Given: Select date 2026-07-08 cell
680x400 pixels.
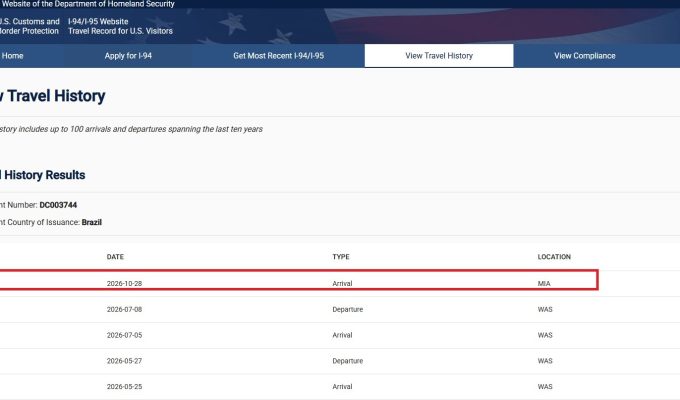Looking at the screenshot, I should click(x=124, y=309).
